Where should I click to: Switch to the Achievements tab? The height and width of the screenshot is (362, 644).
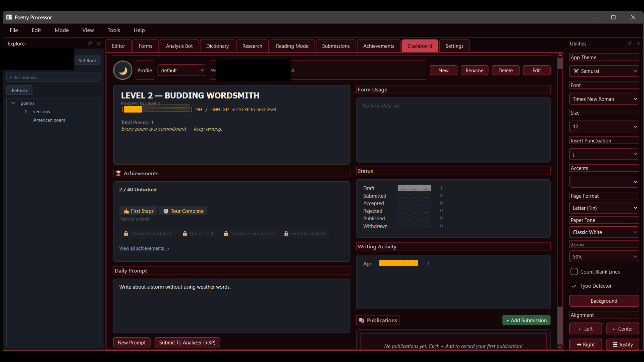pos(378,46)
